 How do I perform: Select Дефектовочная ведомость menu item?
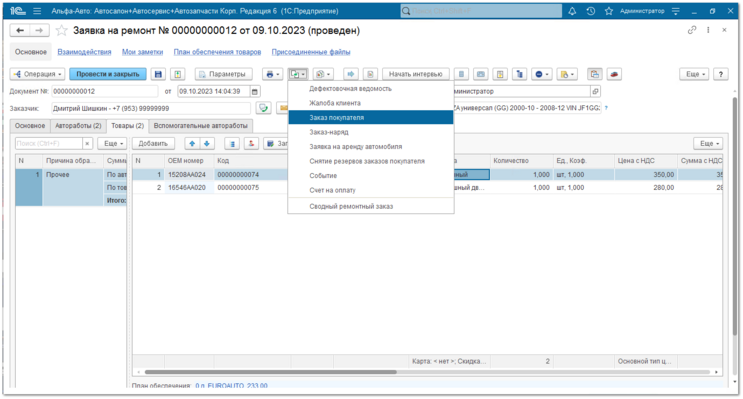coord(371,89)
